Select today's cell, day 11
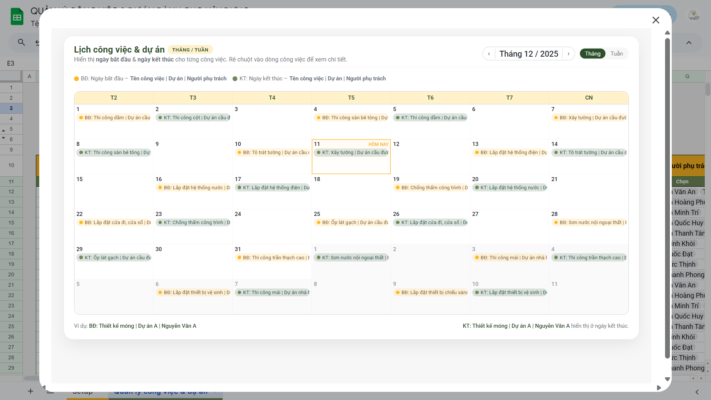Image resolution: width=711 pixels, height=400 pixels. [x=351, y=164]
